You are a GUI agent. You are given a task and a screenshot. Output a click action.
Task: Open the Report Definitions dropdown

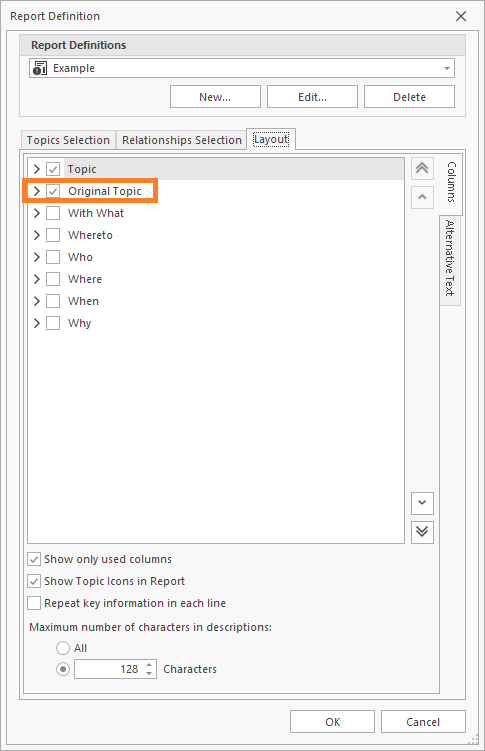coord(446,68)
